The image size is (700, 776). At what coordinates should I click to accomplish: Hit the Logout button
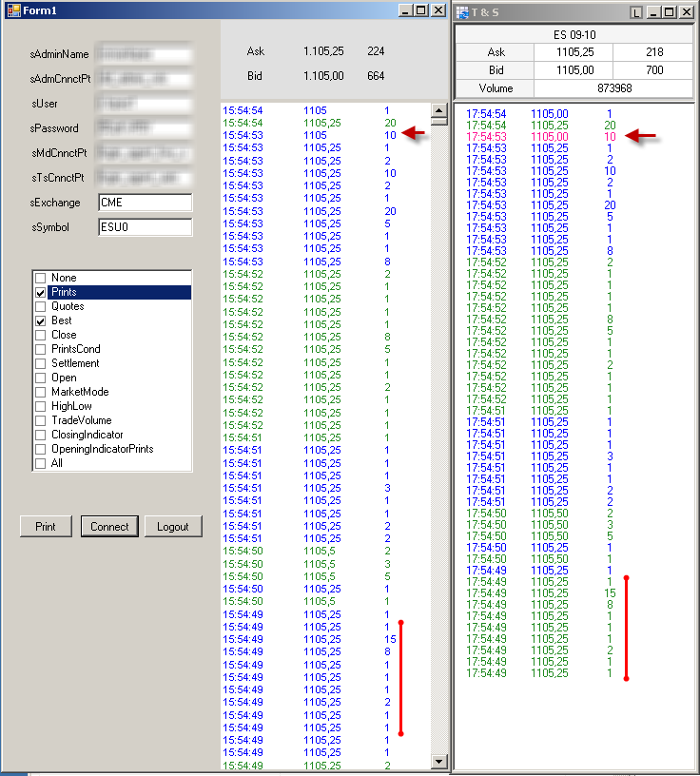(173, 527)
